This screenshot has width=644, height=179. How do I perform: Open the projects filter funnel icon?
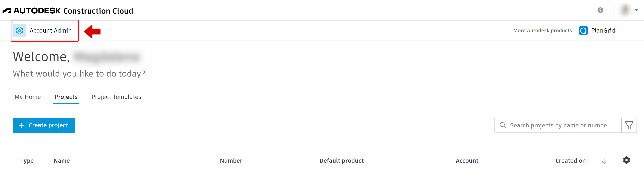[x=629, y=125]
